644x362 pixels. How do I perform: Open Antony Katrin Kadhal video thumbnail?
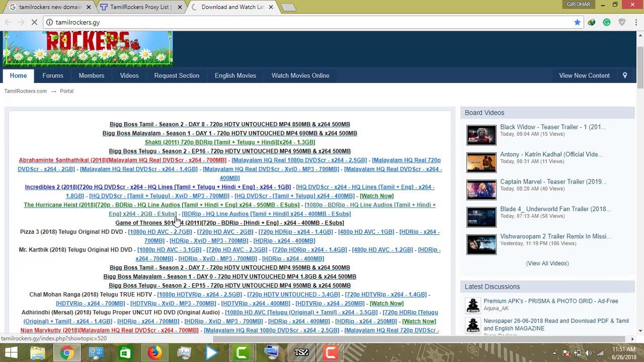(x=481, y=162)
